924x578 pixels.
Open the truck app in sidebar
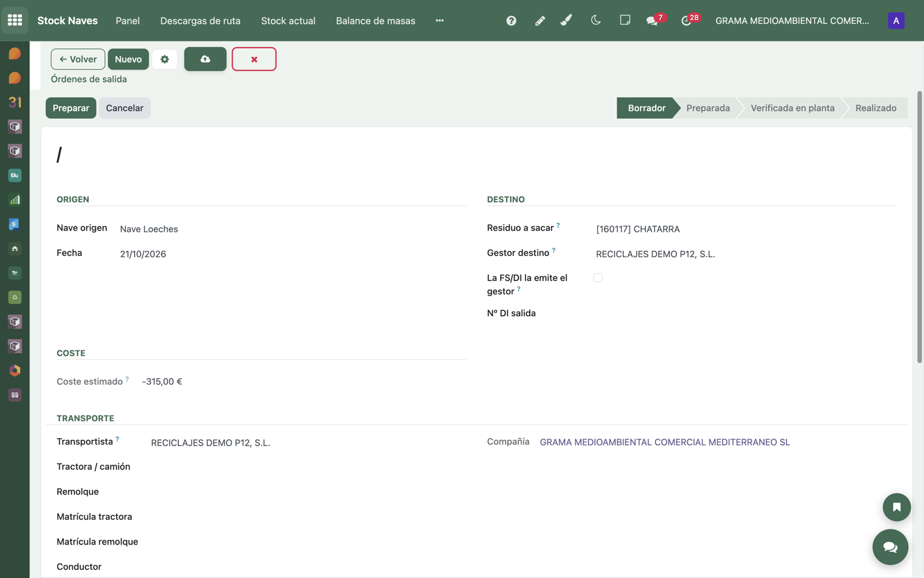(x=15, y=175)
